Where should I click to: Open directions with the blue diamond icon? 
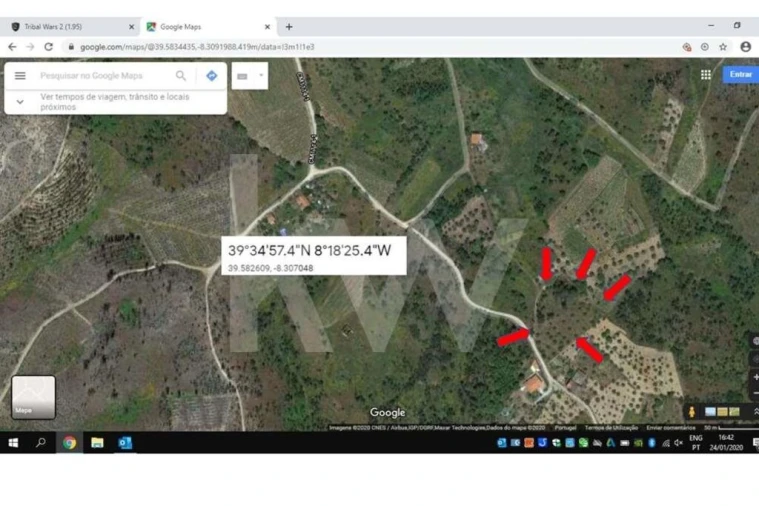click(x=212, y=76)
